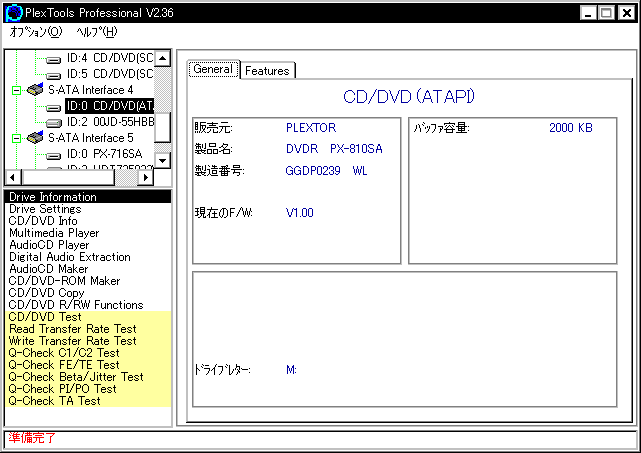The image size is (641, 453).
Task: Click the CD/DVD (ATAPI) heading
Action: pyautogui.click(x=409, y=96)
